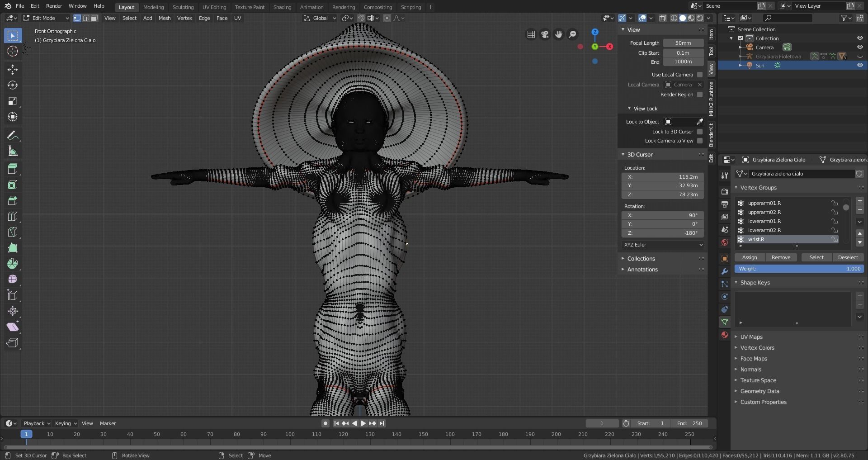Select the Move tool
868x460 pixels.
click(13, 69)
